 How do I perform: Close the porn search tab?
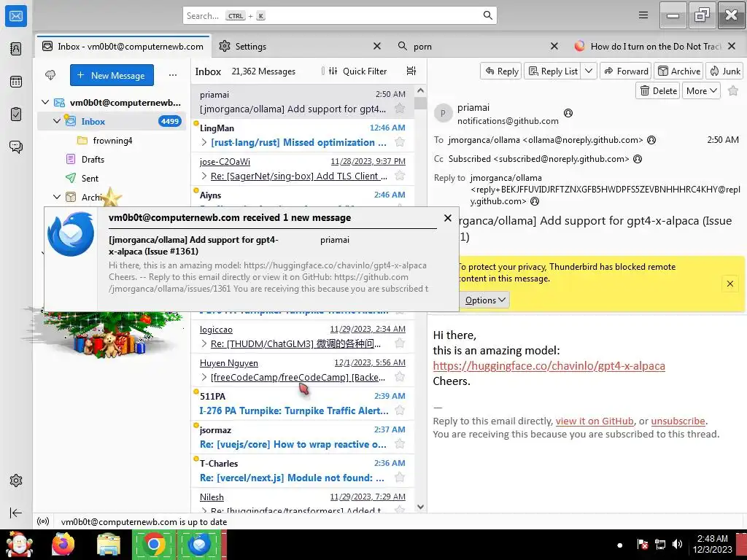coord(554,46)
